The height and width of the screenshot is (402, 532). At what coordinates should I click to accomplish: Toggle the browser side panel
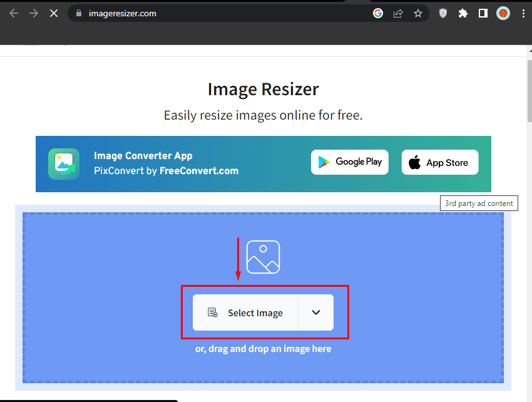pyautogui.click(x=483, y=13)
